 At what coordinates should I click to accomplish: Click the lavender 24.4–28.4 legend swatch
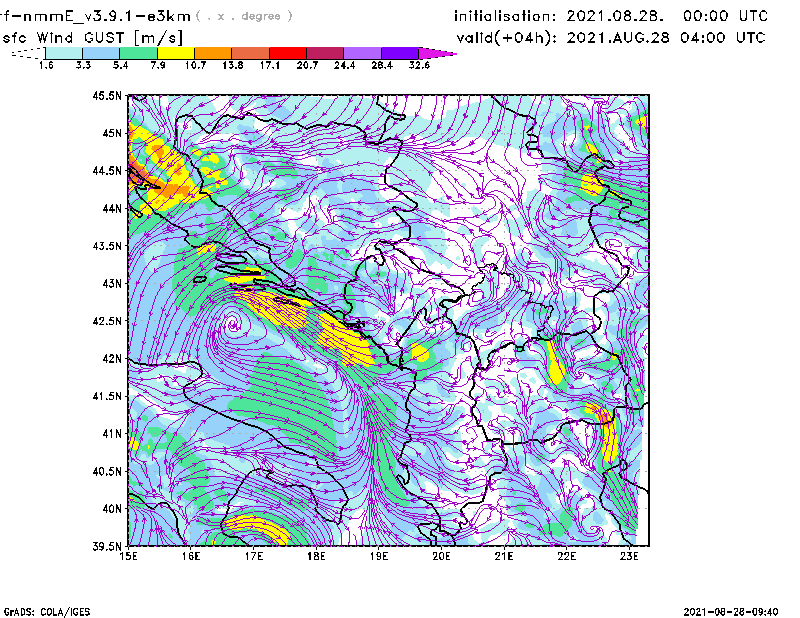[x=362, y=53]
